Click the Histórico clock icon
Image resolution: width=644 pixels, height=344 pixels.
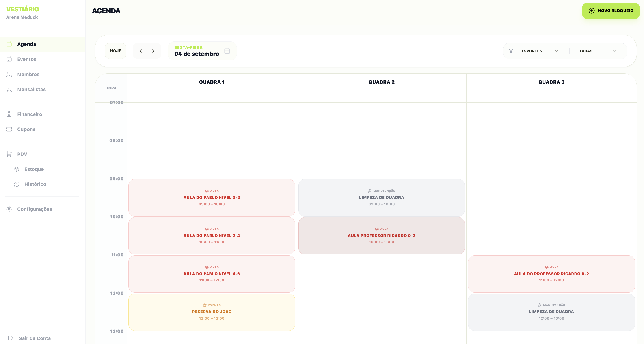pyautogui.click(x=17, y=184)
